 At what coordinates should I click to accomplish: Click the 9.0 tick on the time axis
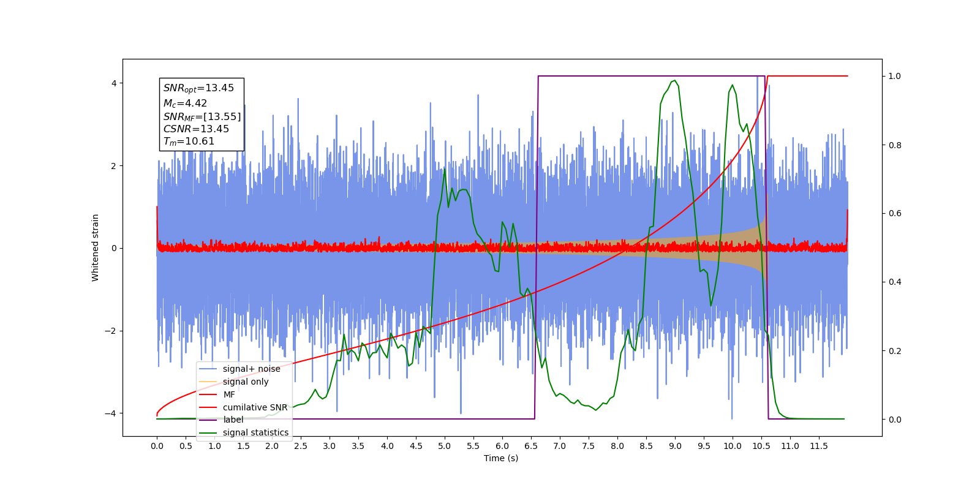point(675,446)
